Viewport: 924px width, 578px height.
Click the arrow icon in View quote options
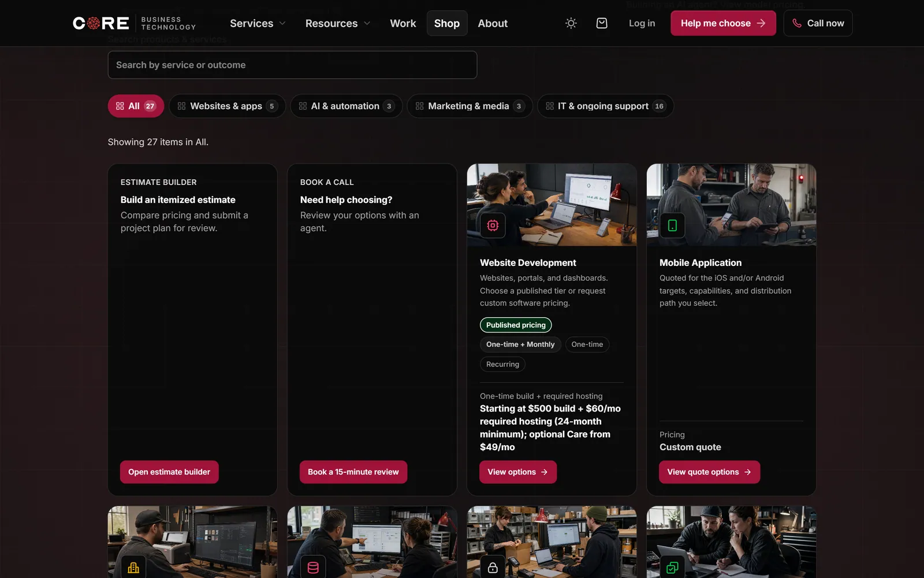point(748,472)
